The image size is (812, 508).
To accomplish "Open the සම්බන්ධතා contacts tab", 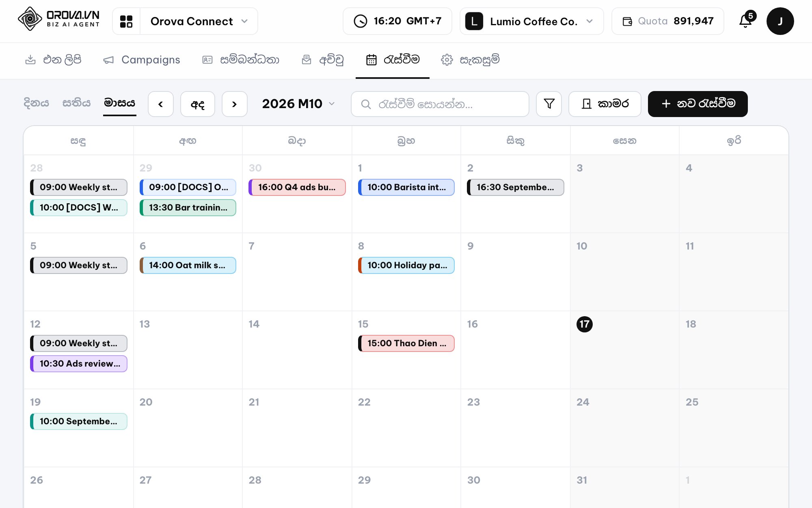I will (241, 60).
